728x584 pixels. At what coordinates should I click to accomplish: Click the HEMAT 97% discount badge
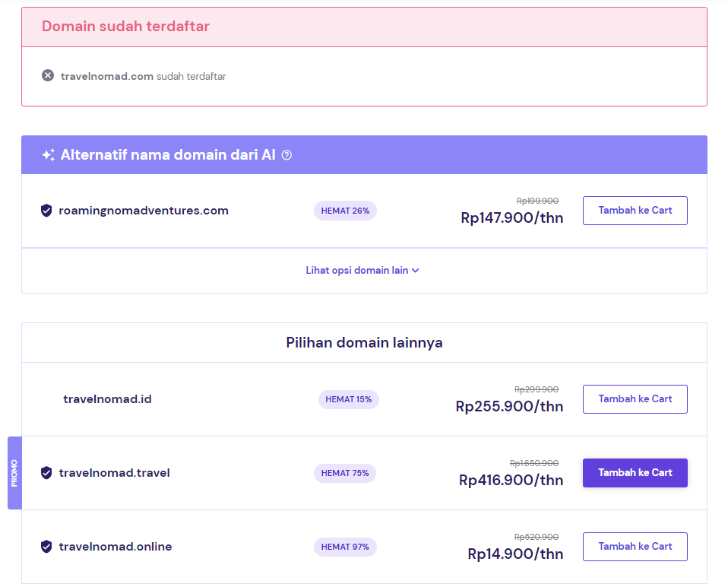pos(345,547)
